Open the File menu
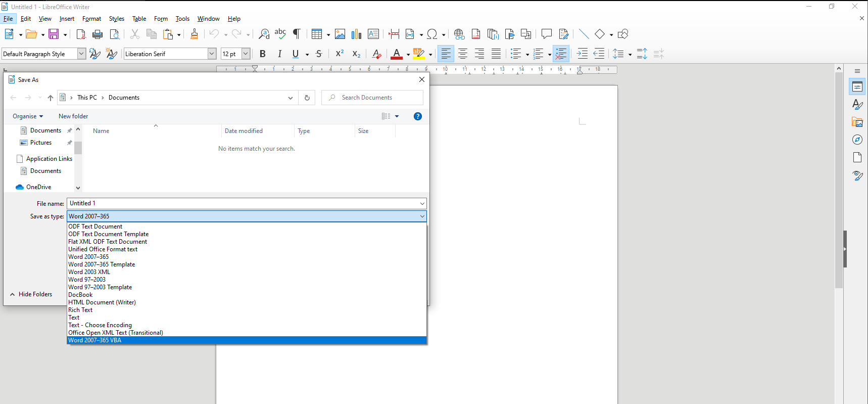 [x=8, y=19]
